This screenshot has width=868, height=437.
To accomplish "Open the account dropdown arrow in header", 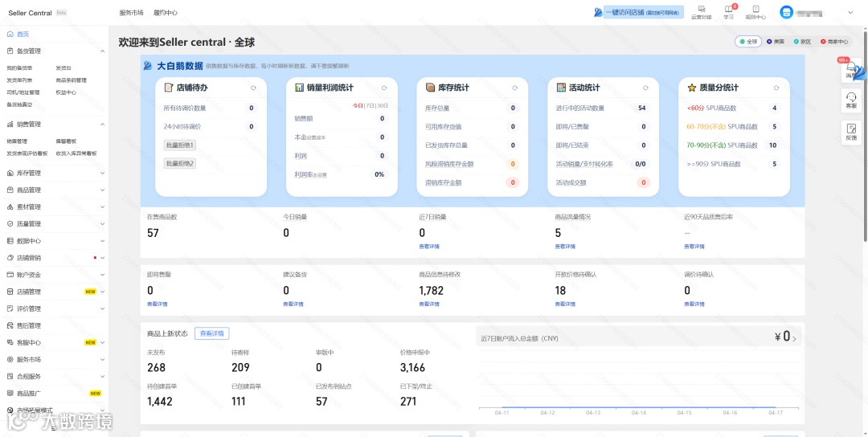I will (x=850, y=12).
